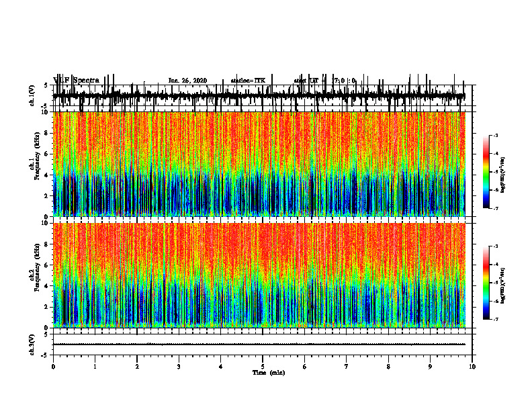
Task: Click the time axis tick label "5" under ch.3 panel
Action: click(263, 367)
